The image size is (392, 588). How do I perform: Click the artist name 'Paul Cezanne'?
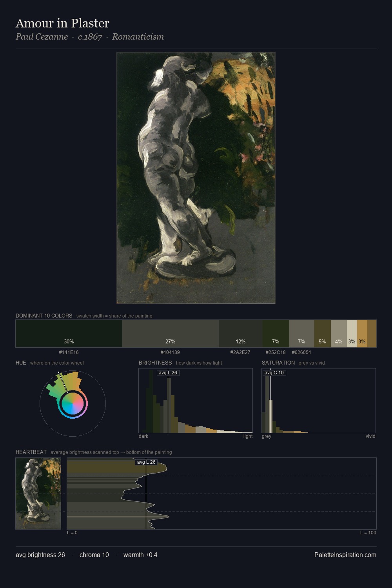(x=42, y=37)
